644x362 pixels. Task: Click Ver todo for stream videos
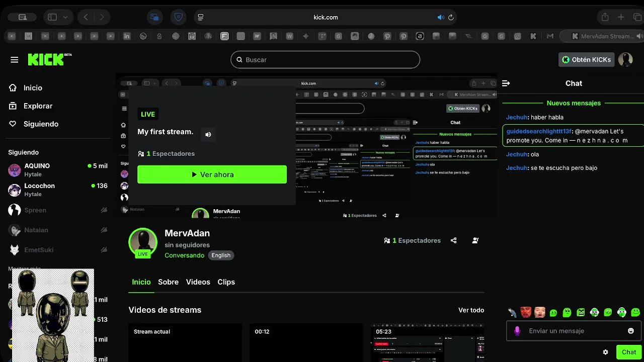471,310
